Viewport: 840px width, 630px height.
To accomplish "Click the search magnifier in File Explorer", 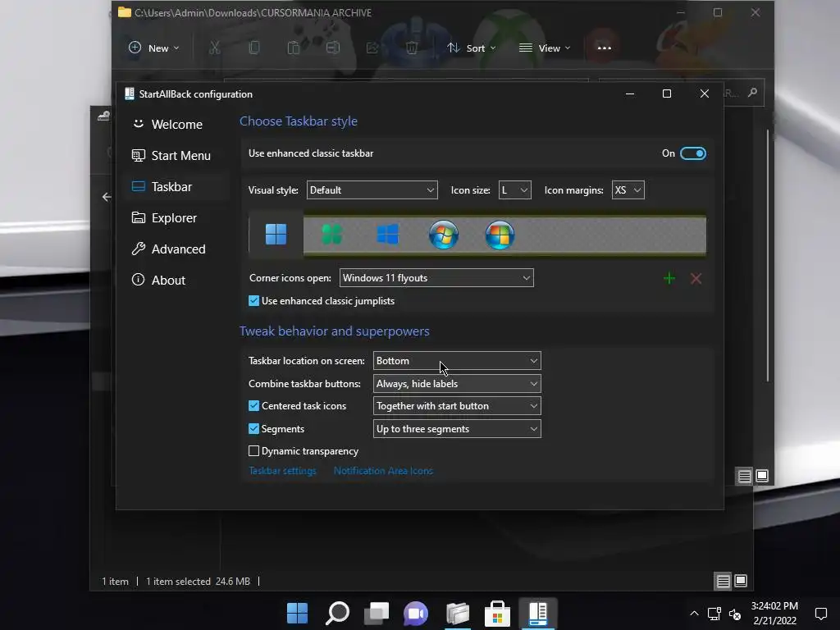I will (x=753, y=93).
